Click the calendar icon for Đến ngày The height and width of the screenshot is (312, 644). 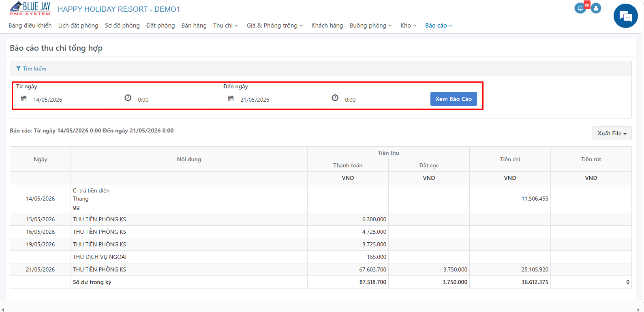231,99
